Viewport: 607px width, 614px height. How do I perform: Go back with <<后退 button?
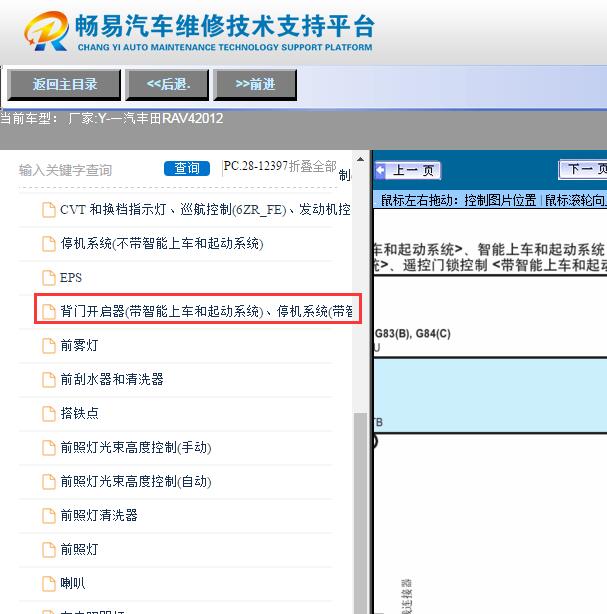[x=167, y=84]
